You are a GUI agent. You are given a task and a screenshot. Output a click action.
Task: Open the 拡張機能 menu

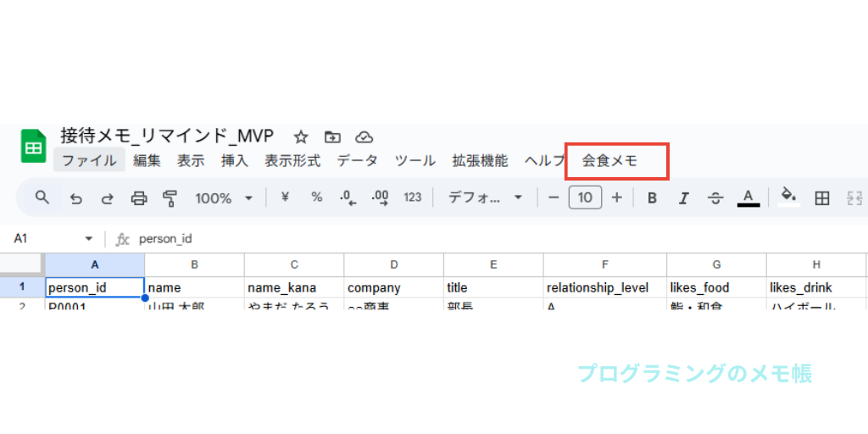pos(480,160)
